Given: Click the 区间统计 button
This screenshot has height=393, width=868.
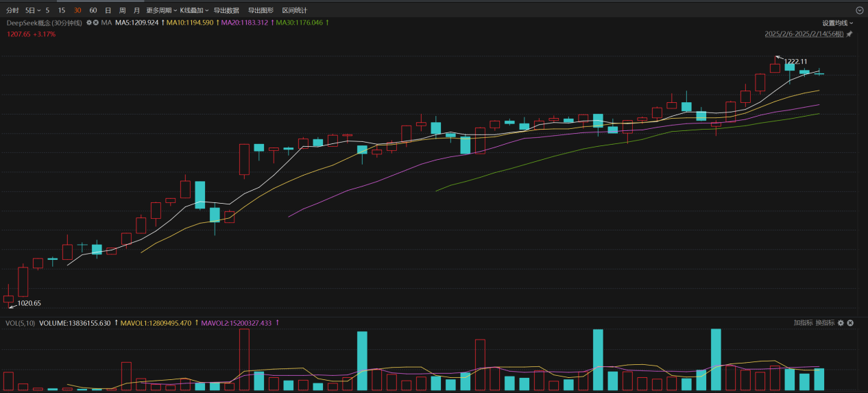Looking at the screenshot, I should pos(295,10).
